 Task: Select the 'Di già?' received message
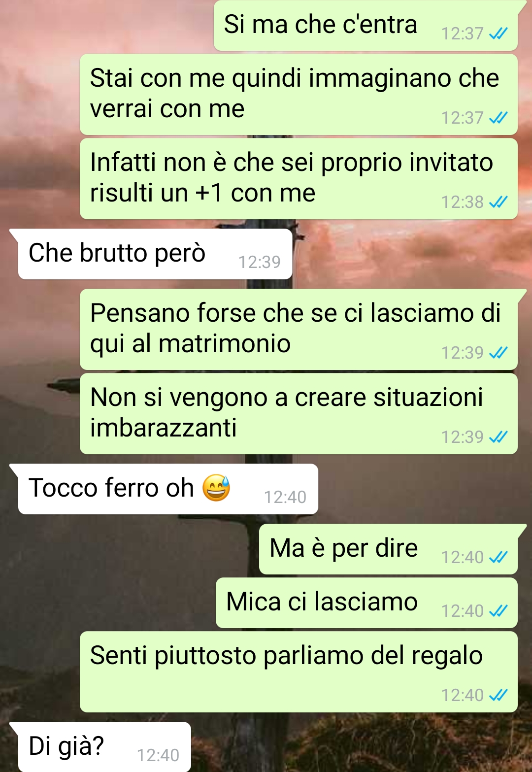104,747
